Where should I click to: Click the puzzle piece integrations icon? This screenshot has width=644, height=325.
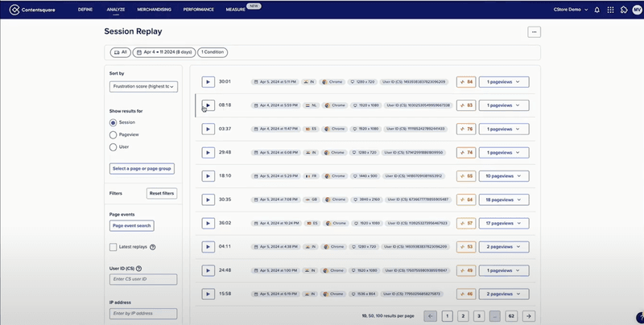coord(622,10)
